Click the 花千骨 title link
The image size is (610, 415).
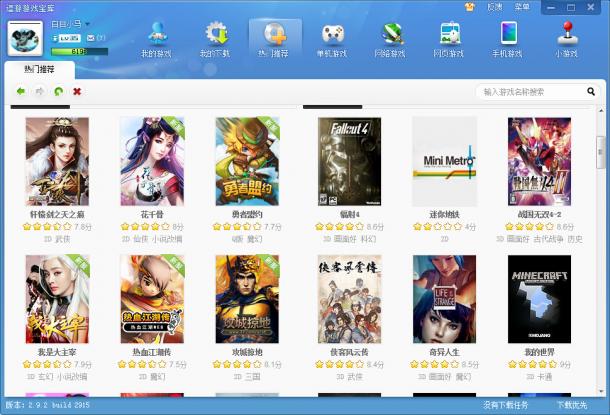point(152,214)
